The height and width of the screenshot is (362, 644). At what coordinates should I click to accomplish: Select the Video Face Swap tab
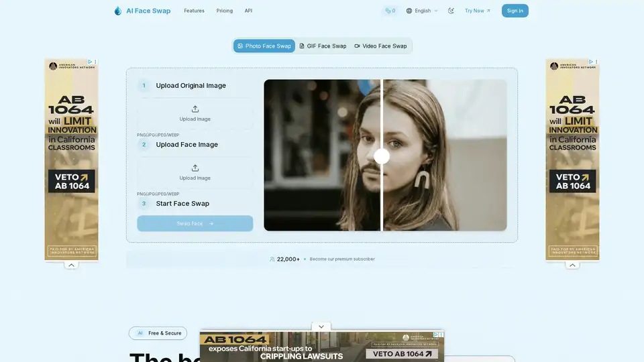[x=380, y=46]
